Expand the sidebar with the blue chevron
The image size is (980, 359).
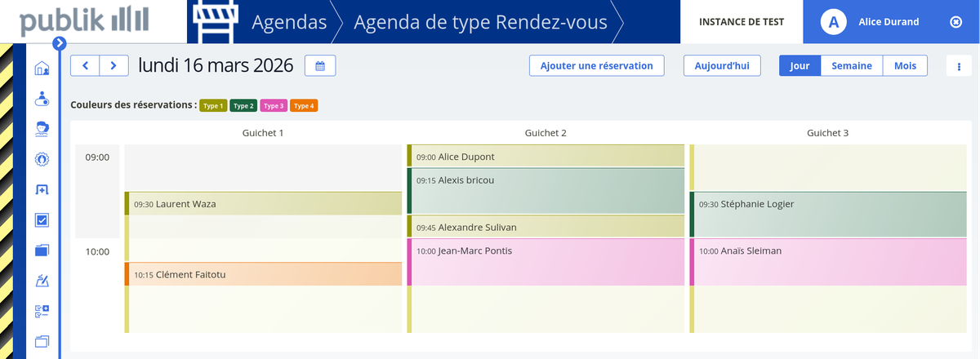click(x=59, y=43)
